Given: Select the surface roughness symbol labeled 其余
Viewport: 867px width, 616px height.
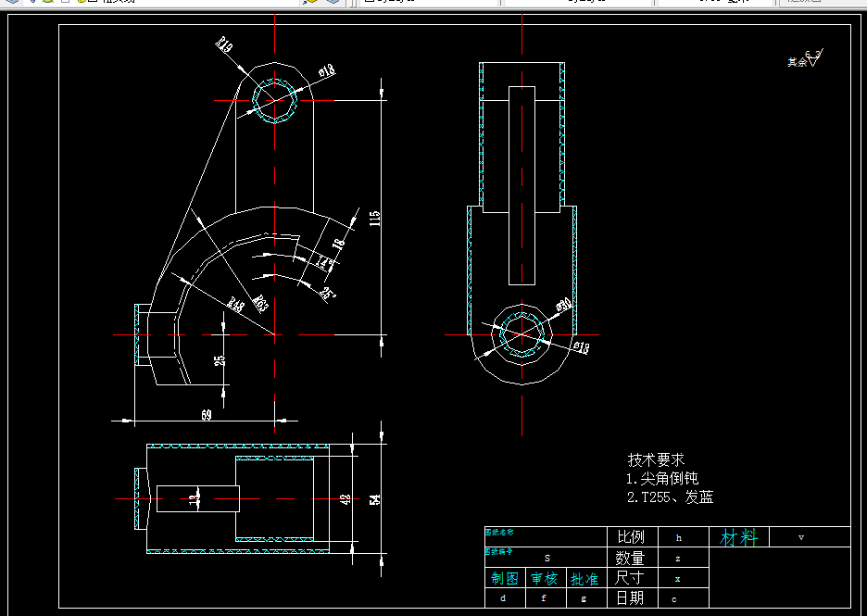Looking at the screenshot, I should tap(806, 58).
